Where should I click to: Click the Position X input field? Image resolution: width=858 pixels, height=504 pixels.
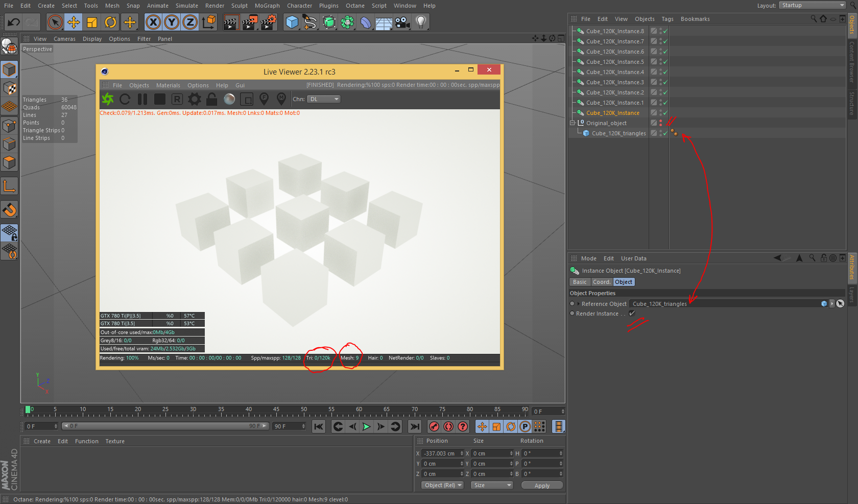pyautogui.click(x=440, y=453)
